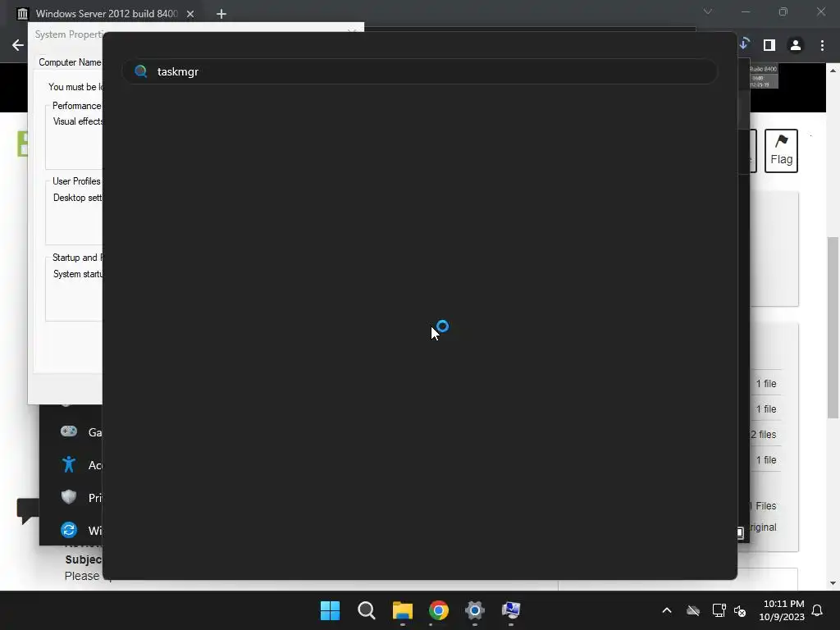Image resolution: width=840 pixels, height=630 pixels.
Task: Click the download icon in the Chrome toolbar
Action: coord(744,44)
